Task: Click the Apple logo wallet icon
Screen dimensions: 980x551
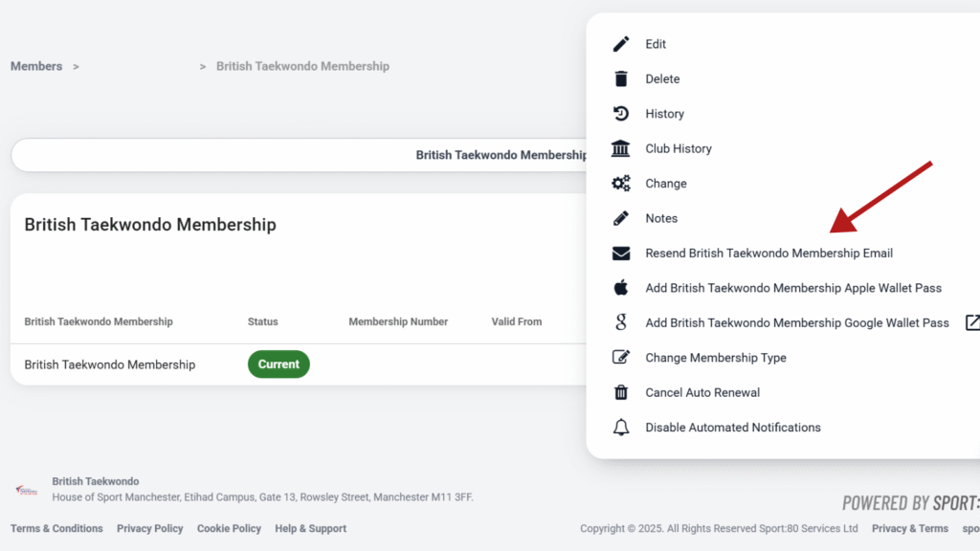Action: click(x=621, y=288)
